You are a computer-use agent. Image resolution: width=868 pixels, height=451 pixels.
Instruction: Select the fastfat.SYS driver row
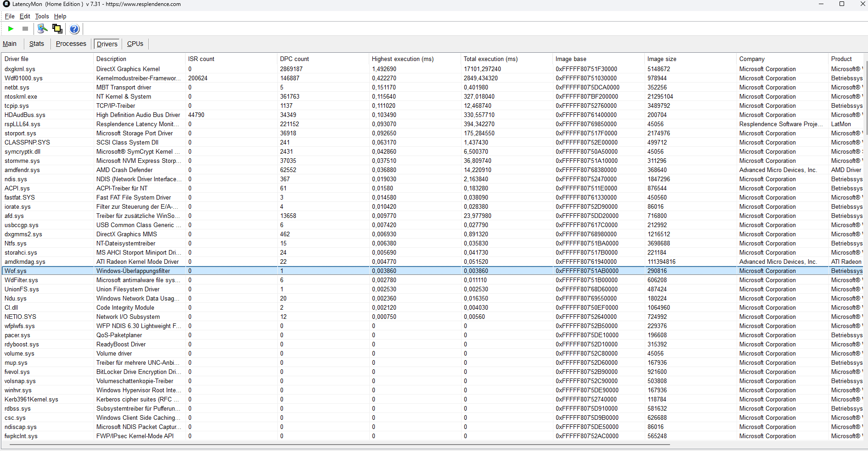(x=433, y=198)
